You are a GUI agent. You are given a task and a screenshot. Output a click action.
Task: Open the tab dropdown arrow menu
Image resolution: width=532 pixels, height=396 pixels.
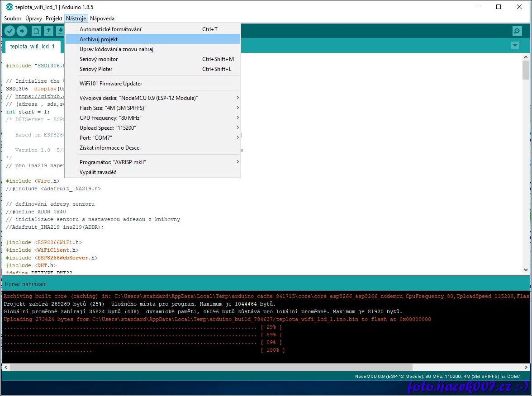click(514, 46)
